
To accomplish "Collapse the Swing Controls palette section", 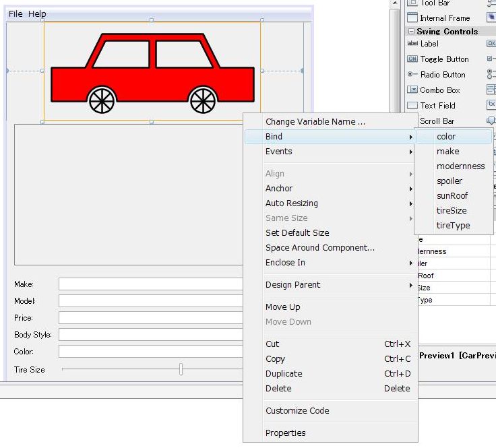I will tap(411, 32).
